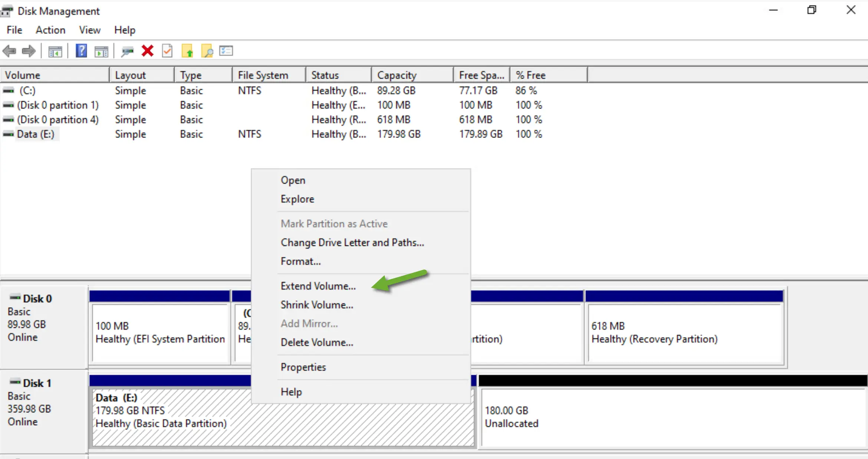Open Properties from the context menu
Image resolution: width=868 pixels, height=459 pixels.
pyautogui.click(x=303, y=367)
